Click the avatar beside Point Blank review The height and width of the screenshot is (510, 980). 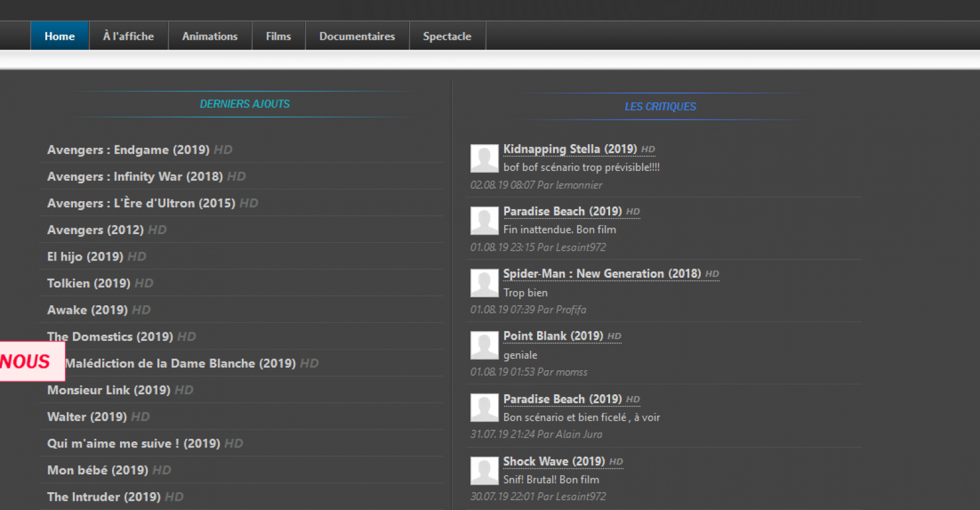[x=484, y=346]
